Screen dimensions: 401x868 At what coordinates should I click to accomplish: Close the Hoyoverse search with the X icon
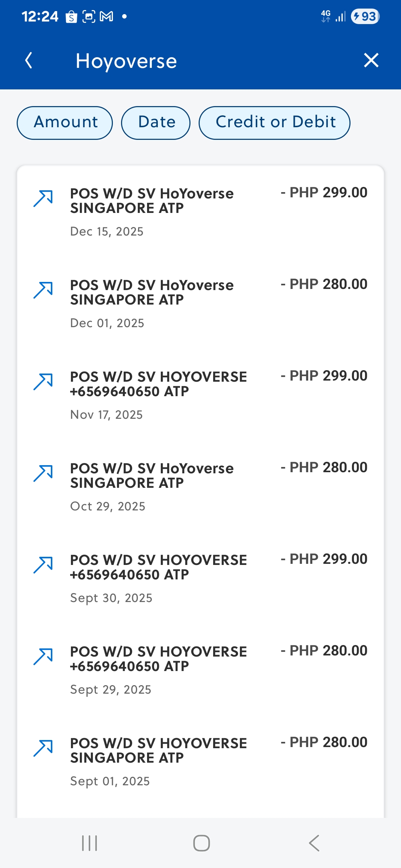371,60
